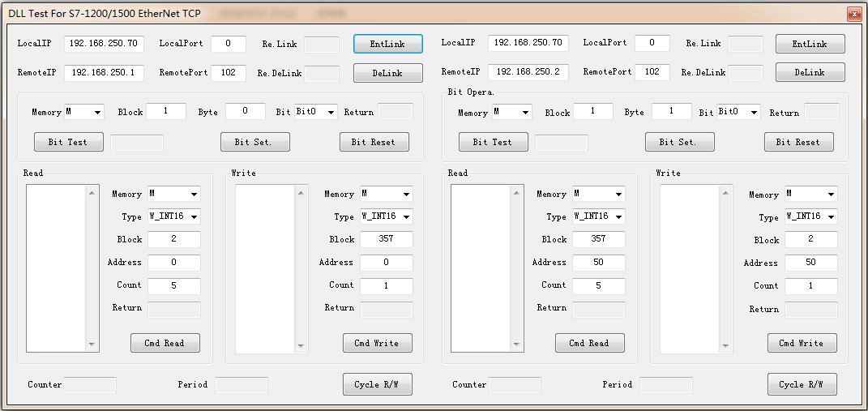The width and height of the screenshot is (868, 411).
Task: Click Count field in Read panel with Block 2
Action: [x=173, y=285]
